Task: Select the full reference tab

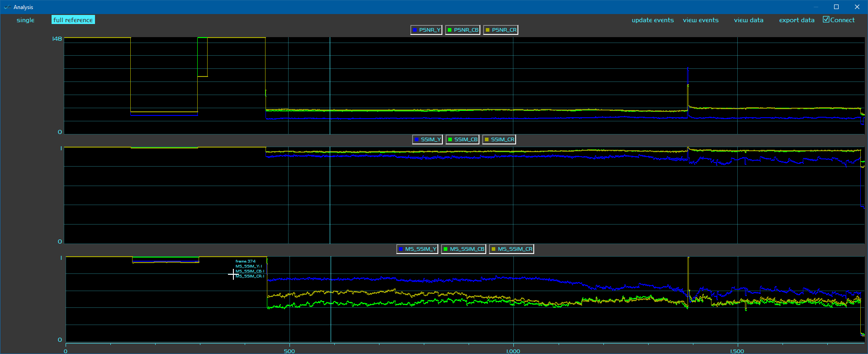Action: (x=73, y=20)
